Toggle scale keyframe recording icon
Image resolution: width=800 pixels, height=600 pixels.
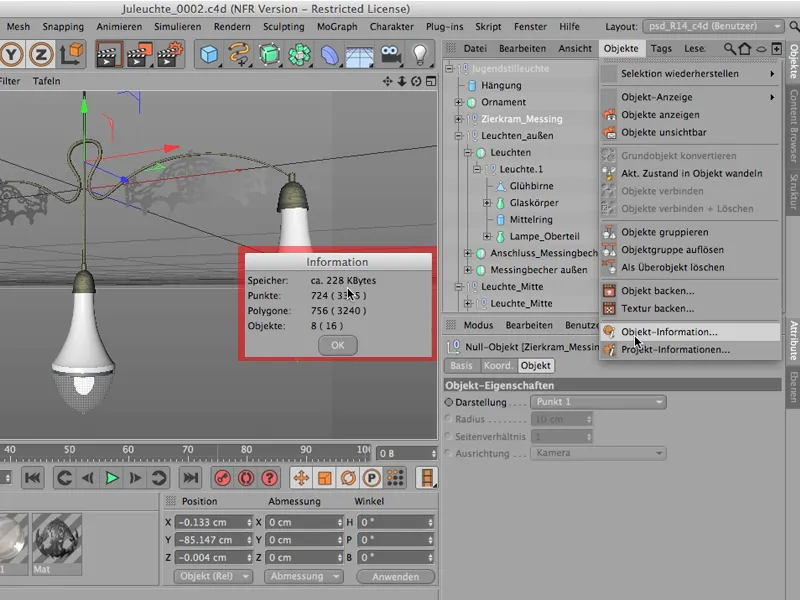(324, 478)
